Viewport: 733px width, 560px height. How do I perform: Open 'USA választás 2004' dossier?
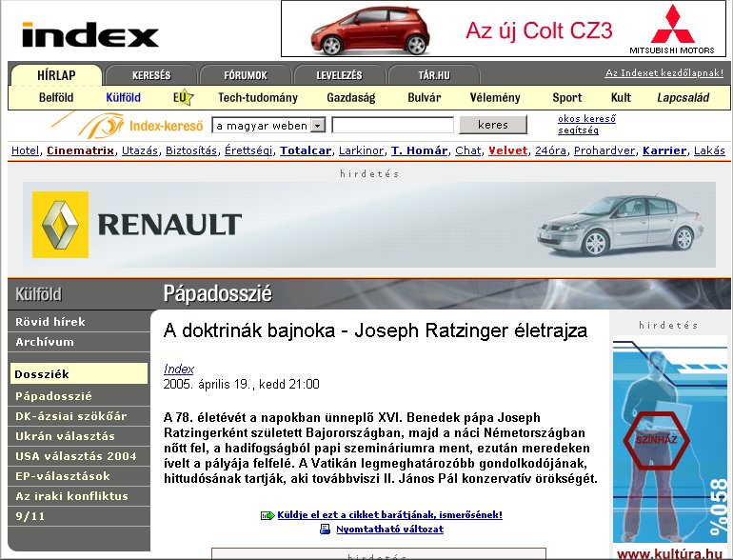click(x=78, y=456)
